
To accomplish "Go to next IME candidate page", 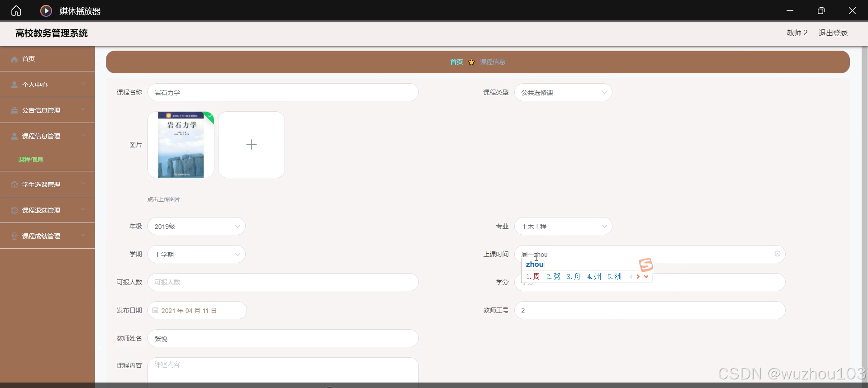I will pos(638,277).
